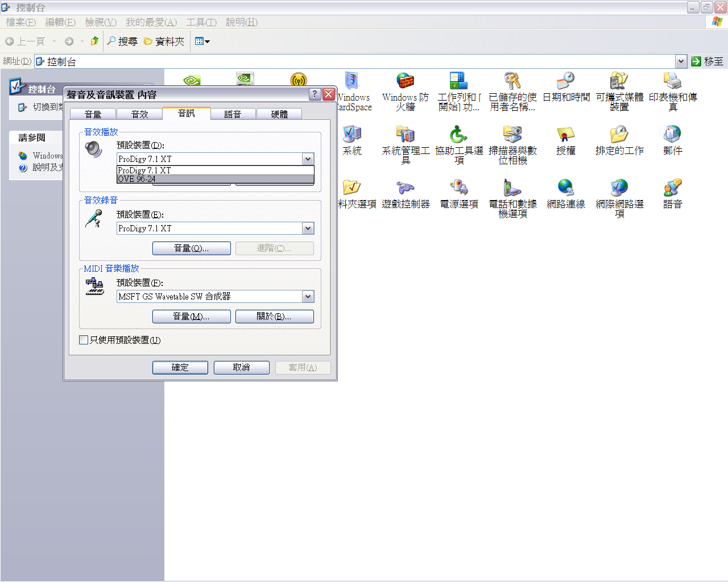Screen dimensions: 728x582
Task: Open the Views dropdown in toolbar
Action: (x=202, y=41)
